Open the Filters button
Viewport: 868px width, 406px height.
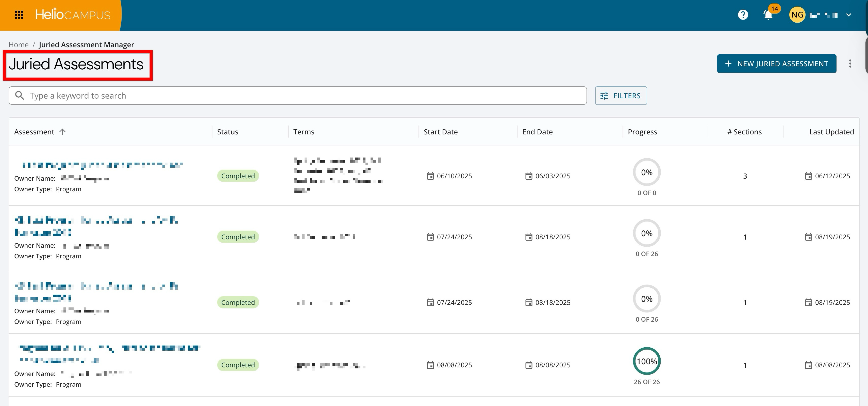[x=621, y=96]
